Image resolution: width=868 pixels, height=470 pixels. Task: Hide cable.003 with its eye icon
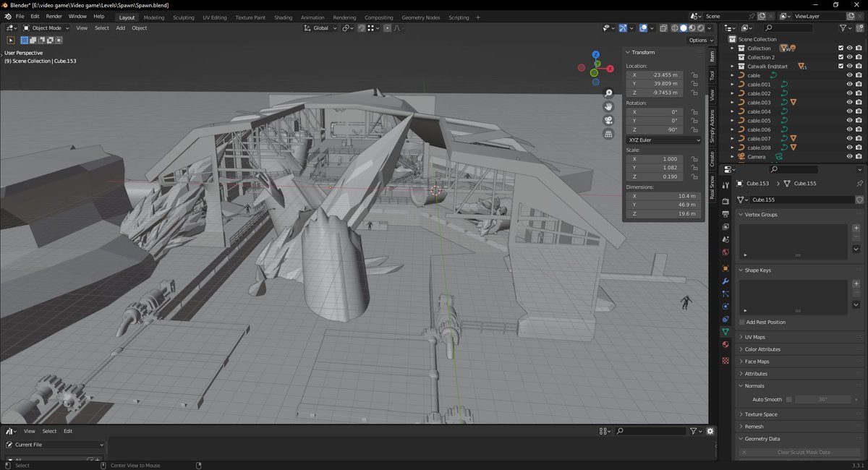(x=849, y=103)
